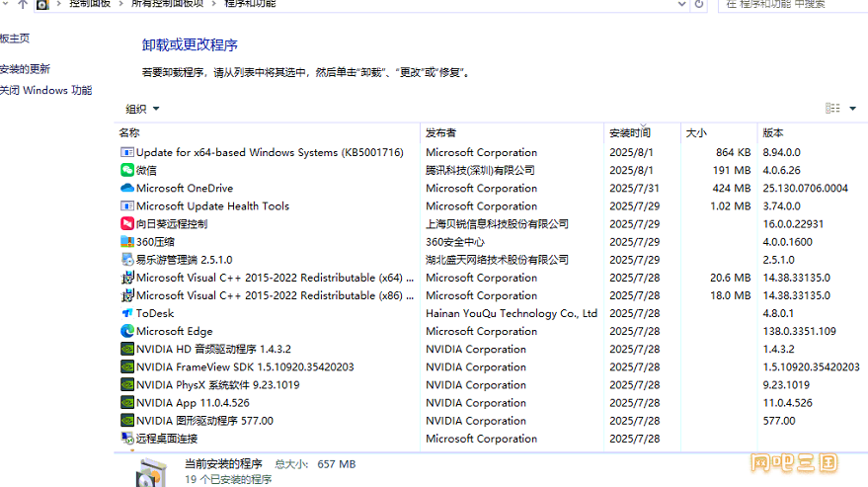Click the 远程桌面连接 program icon

pos(127,439)
